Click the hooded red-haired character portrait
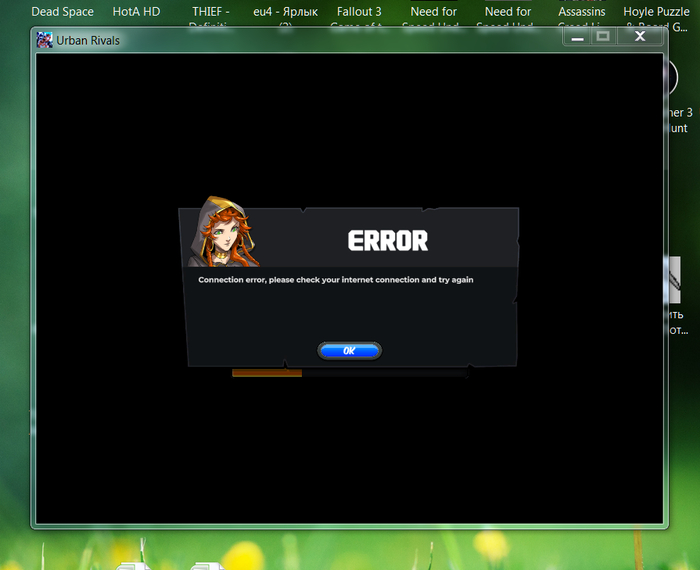Image resolution: width=700 pixels, height=570 pixels. point(223,232)
